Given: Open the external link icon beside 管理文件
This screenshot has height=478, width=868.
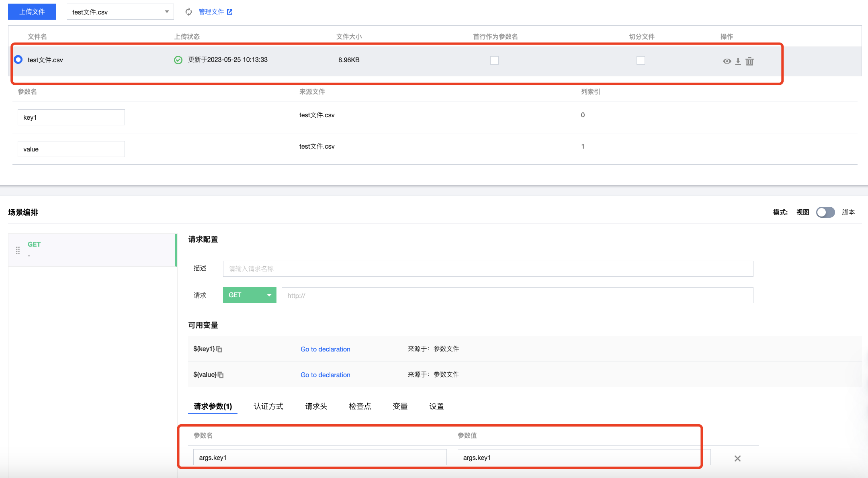Looking at the screenshot, I should coord(230,12).
